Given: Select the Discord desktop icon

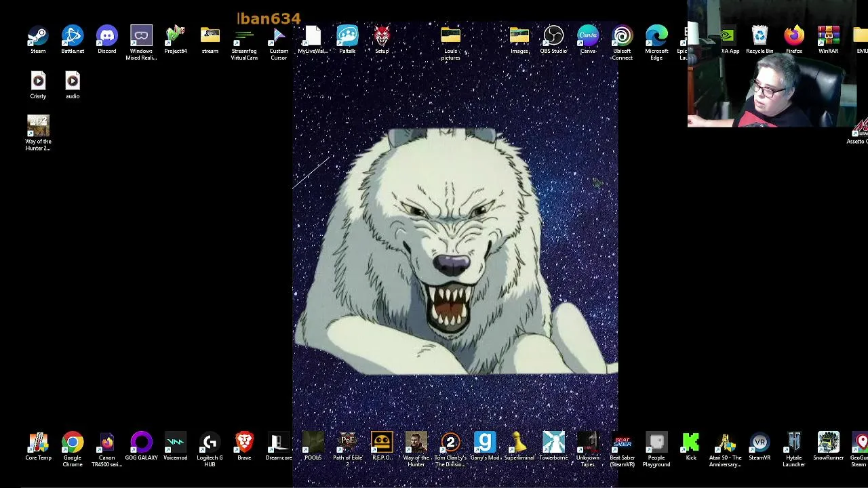Looking at the screenshot, I should [106, 37].
